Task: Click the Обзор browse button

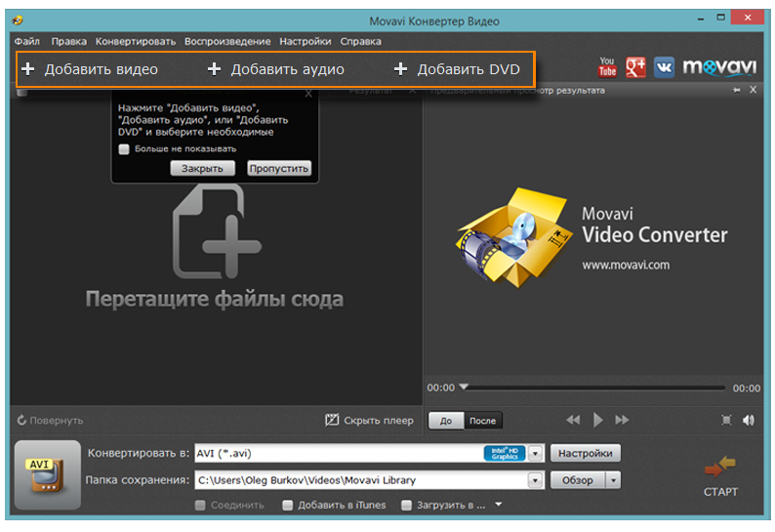Action: (578, 480)
